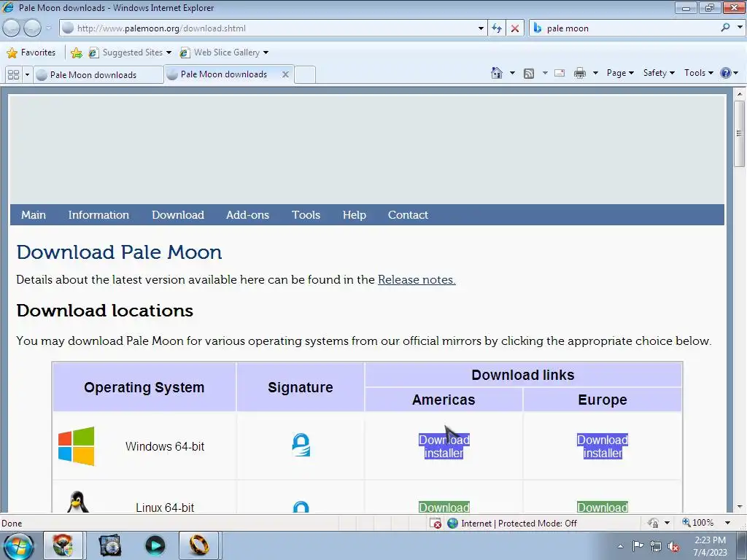
Task: Click the Stop loading X icon
Action: click(515, 28)
